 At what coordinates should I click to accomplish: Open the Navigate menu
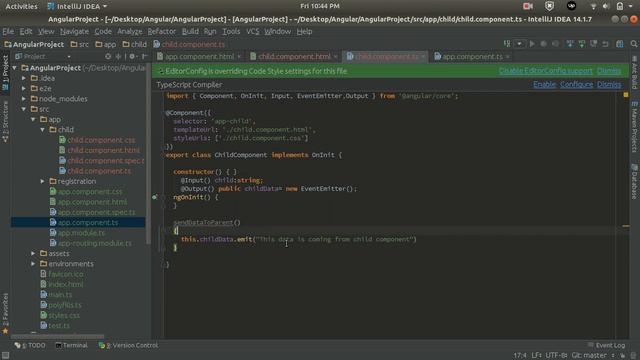(x=74, y=31)
